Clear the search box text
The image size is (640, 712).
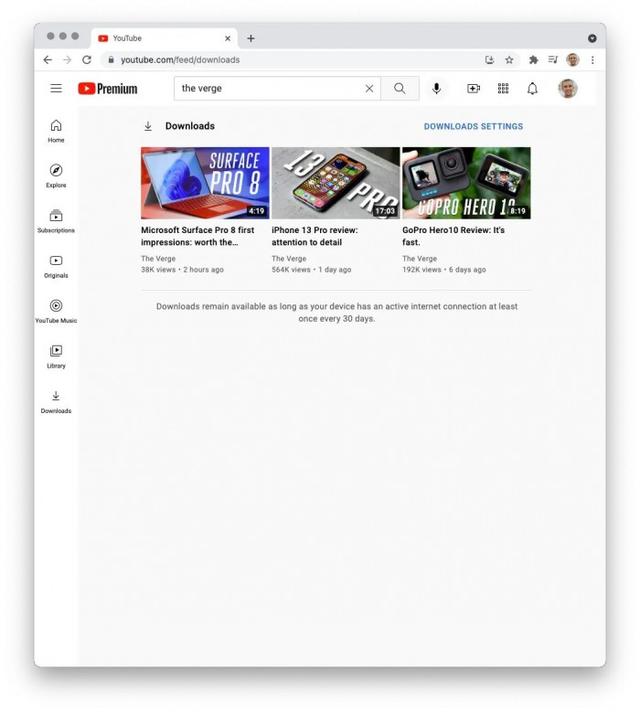(x=369, y=88)
